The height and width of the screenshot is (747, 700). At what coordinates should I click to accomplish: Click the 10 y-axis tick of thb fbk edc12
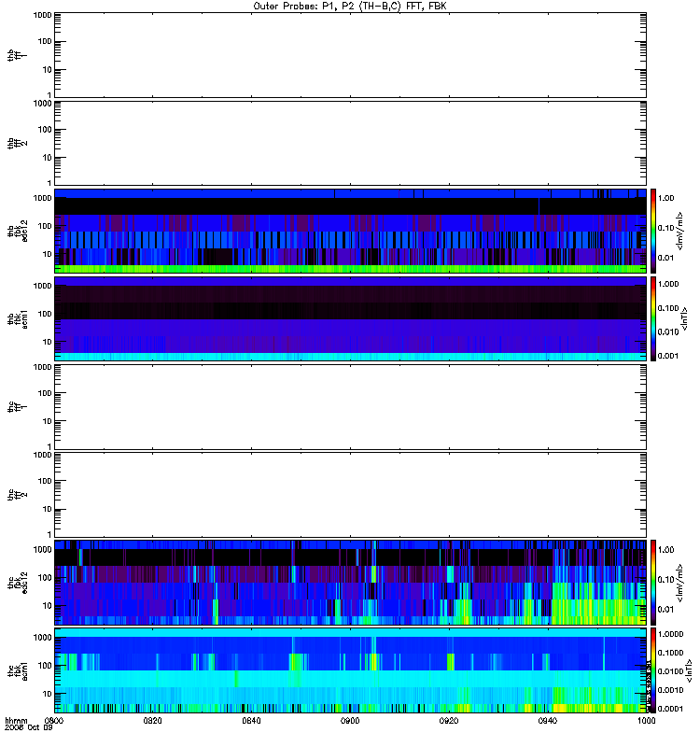tap(48, 254)
